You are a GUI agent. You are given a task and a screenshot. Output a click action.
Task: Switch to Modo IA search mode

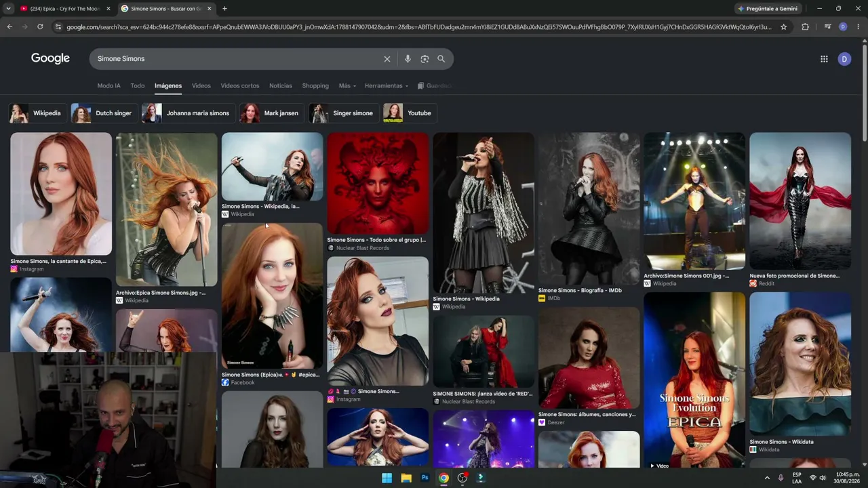pyautogui.click(x=108, y=86)
